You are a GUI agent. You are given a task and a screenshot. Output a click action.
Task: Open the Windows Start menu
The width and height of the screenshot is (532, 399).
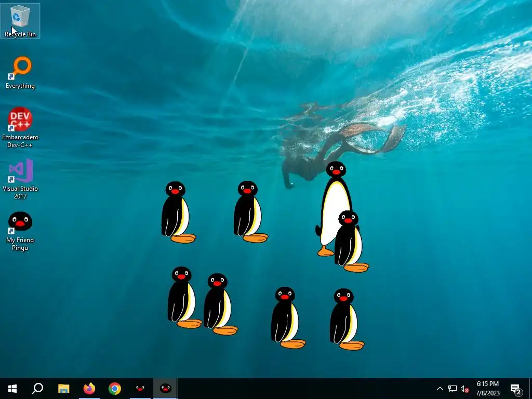pos(12,389)
